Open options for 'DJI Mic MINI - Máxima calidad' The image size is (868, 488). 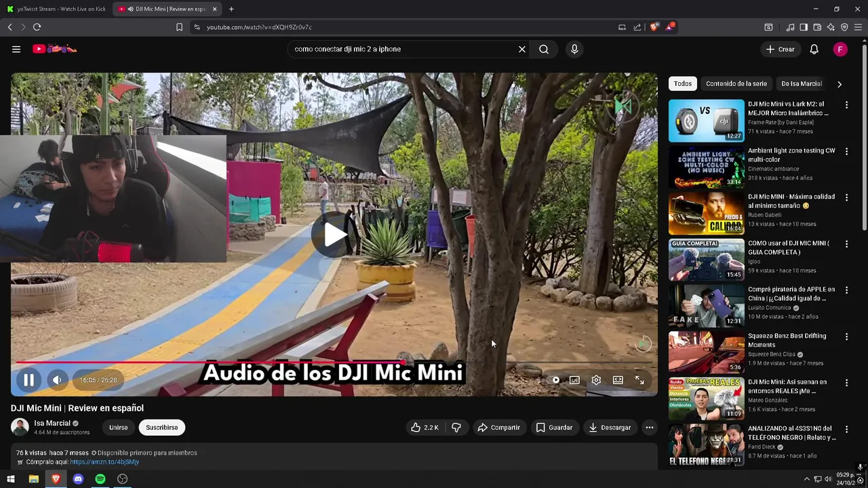[x=846, y=197]
